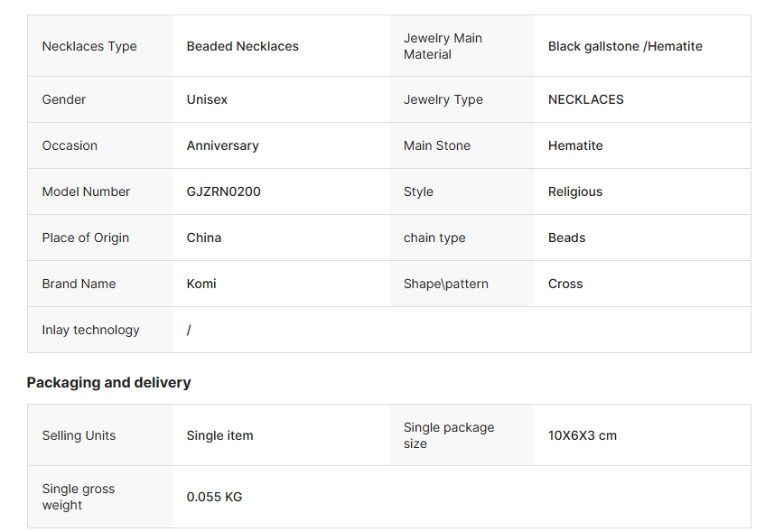Click the Single gross weight label
The width and height of the screenshot is (765, 532).
coord(78,497)
